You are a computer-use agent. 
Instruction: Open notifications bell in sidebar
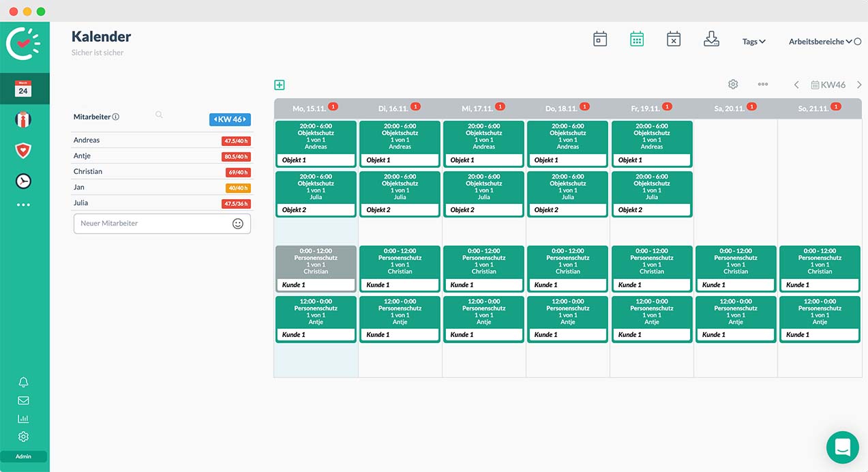[x=23, y=382]
